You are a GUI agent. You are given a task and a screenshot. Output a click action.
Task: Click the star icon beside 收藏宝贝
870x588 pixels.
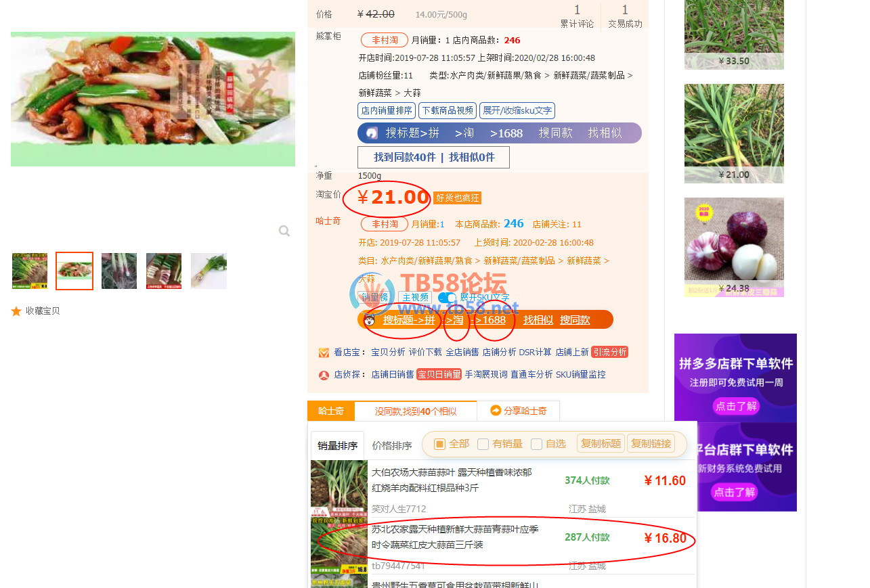pos(16,311)
